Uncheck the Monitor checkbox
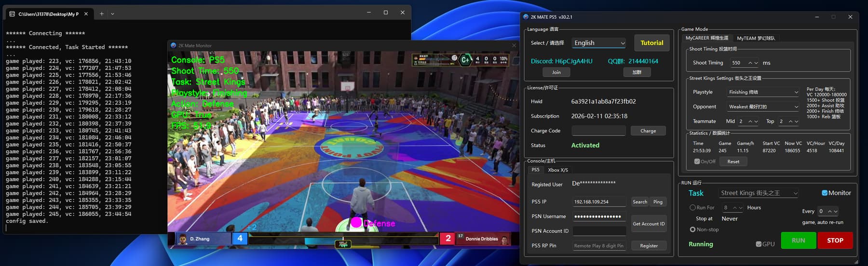Screen dimensions: 868x266 click(825, 193)
